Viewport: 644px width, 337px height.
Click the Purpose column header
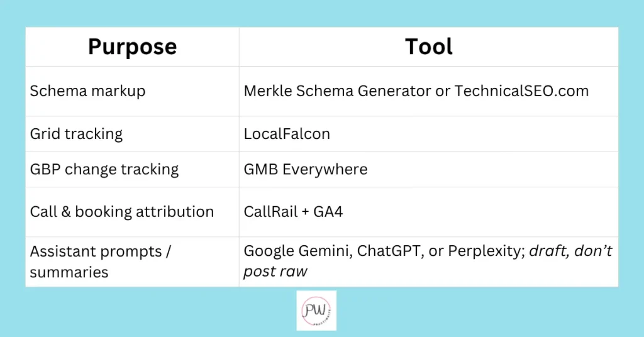click(x=132, y=47)
